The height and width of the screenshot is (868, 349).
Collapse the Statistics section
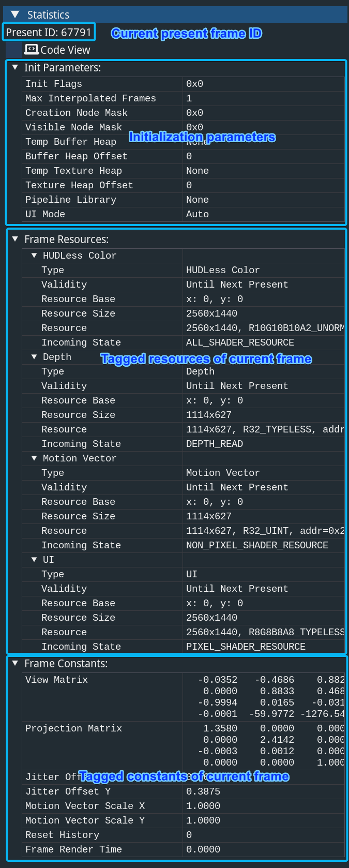15,14
